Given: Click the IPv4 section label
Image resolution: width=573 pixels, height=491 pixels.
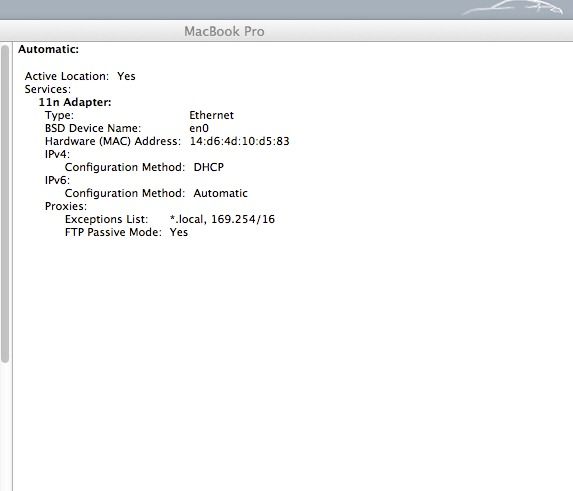Looking at the screenshot, I should pyautogui.click(x=57, y=154).
